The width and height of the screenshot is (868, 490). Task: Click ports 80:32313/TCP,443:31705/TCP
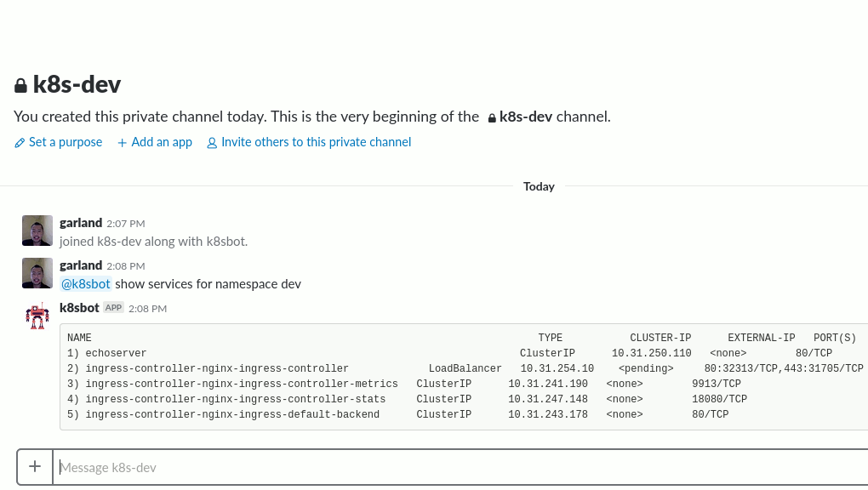coord(784,368)
